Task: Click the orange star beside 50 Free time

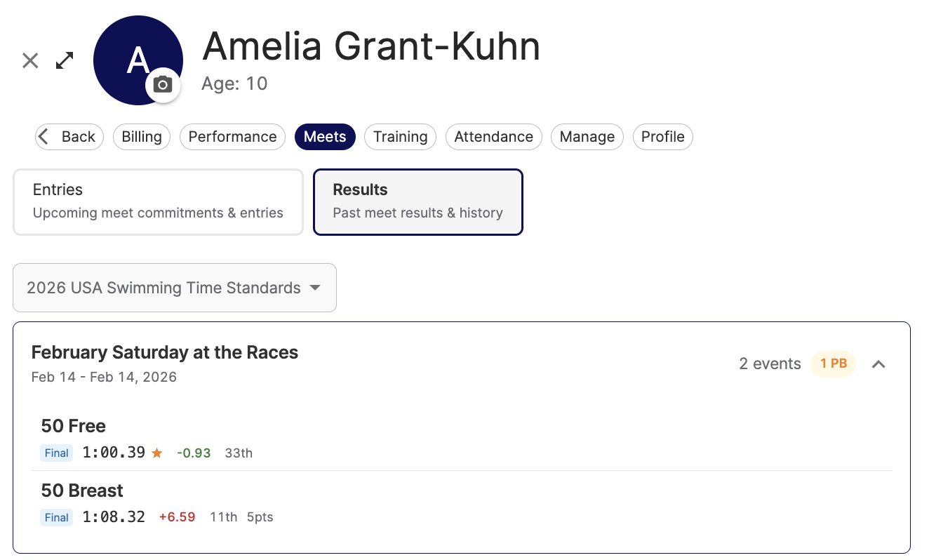Action: (x=156, y=453)
